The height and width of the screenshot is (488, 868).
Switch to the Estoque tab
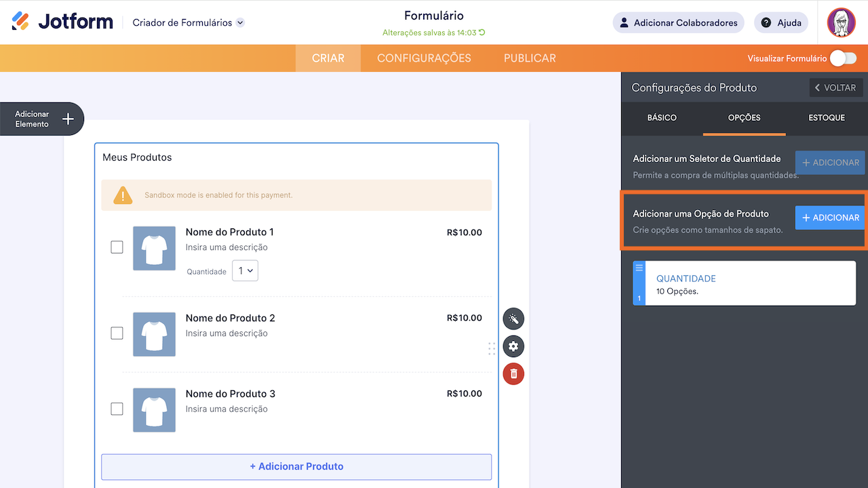pyautogui.click(x=826, y=118)
